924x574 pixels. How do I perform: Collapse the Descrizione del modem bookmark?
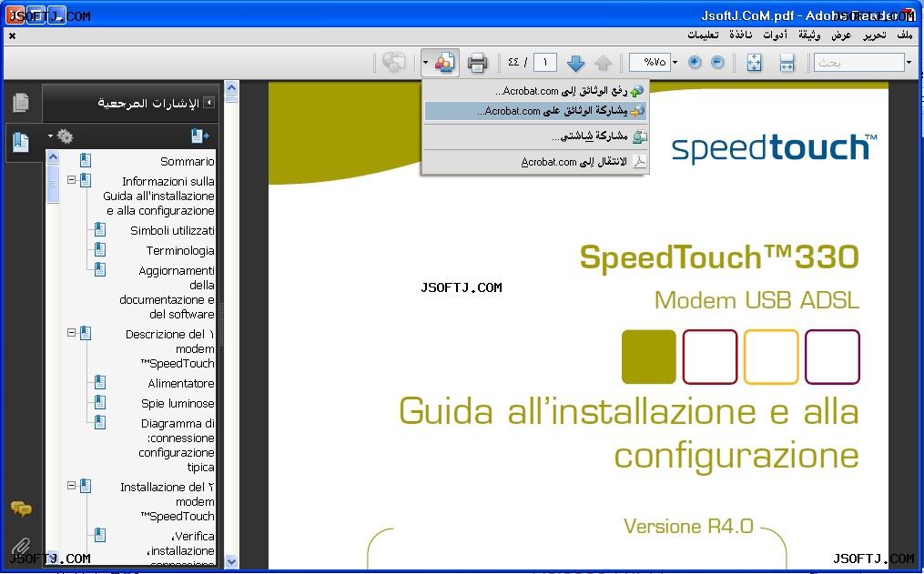71,333
